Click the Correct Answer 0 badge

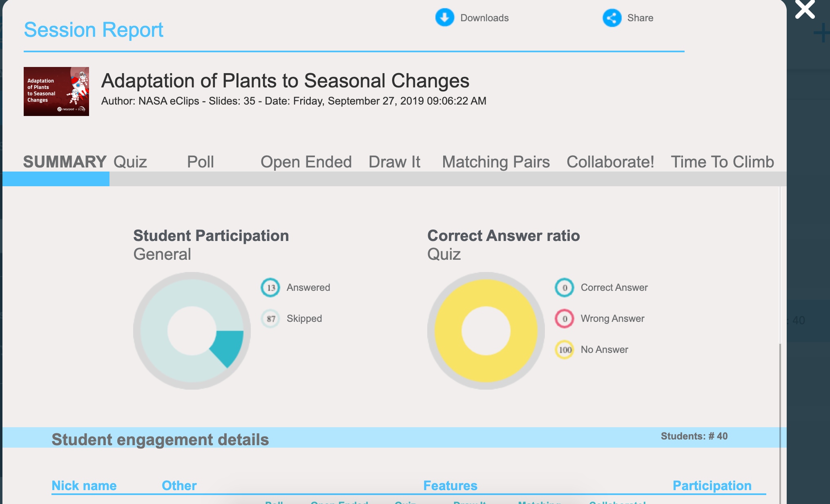coord(564,288)
